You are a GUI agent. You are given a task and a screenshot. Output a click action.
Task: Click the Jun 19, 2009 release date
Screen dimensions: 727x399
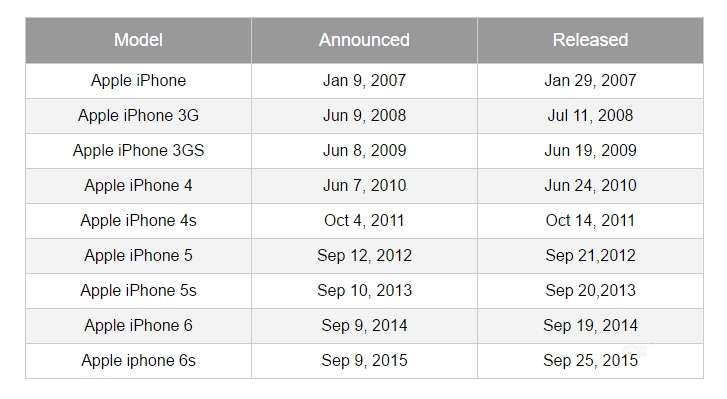tap(590, 151)
